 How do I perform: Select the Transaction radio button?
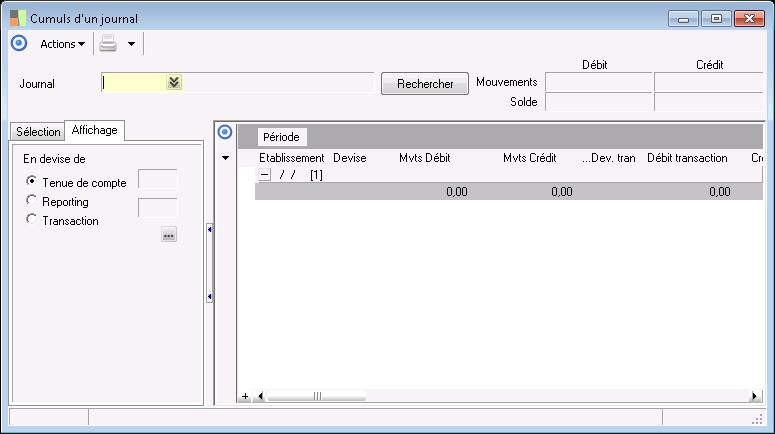[32, 219]
